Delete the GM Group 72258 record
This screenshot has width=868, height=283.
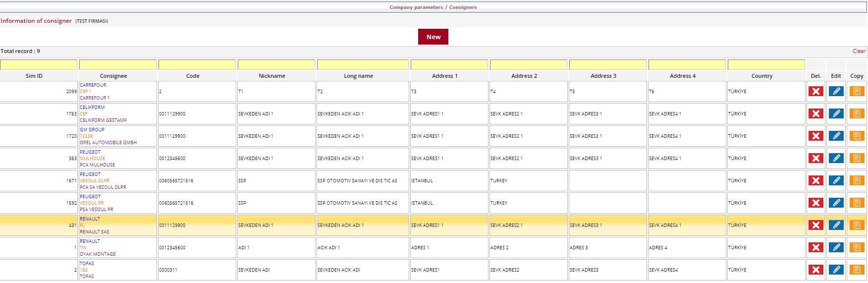coord(815,136)
